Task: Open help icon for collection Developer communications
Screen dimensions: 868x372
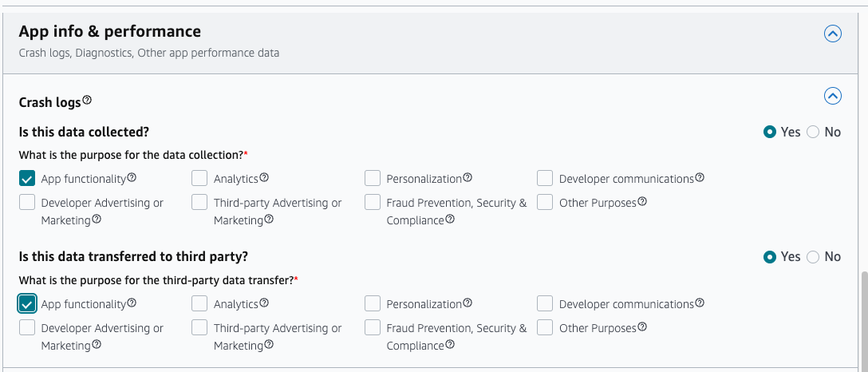Action: click(700, 178)
